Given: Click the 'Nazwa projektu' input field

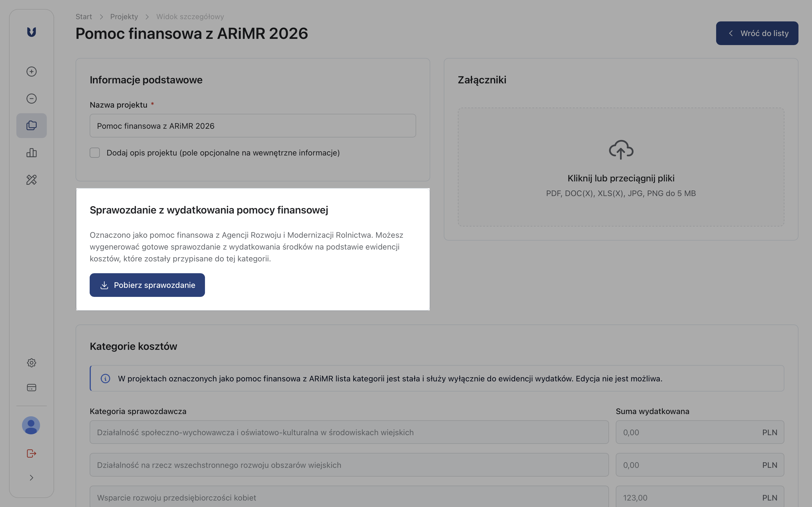Looking at the screenshot, I should click(x=253, y=126).
